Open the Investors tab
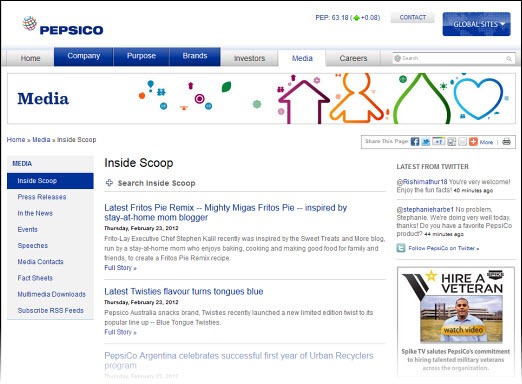 tap(249, 58)
